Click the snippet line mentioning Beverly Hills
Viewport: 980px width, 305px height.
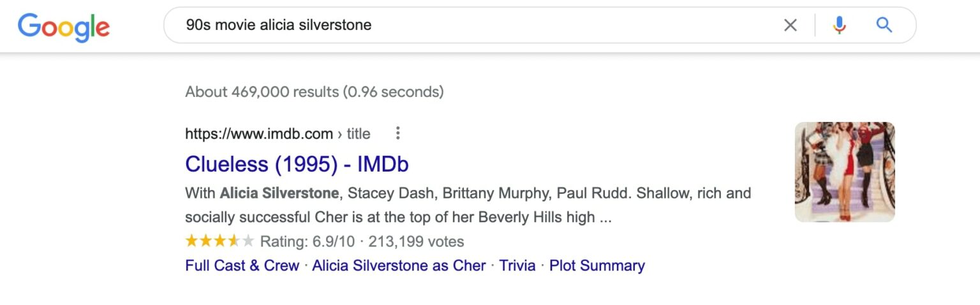click(x=398, y=218)
